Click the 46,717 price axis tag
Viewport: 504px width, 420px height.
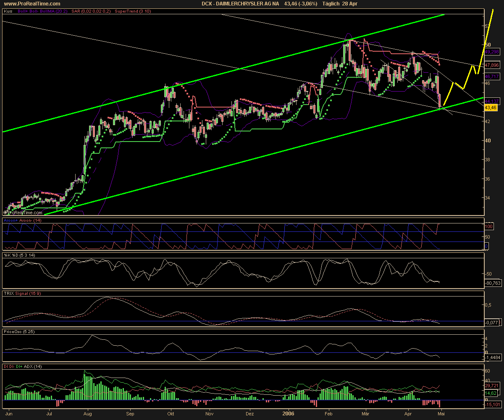[491, 77]
